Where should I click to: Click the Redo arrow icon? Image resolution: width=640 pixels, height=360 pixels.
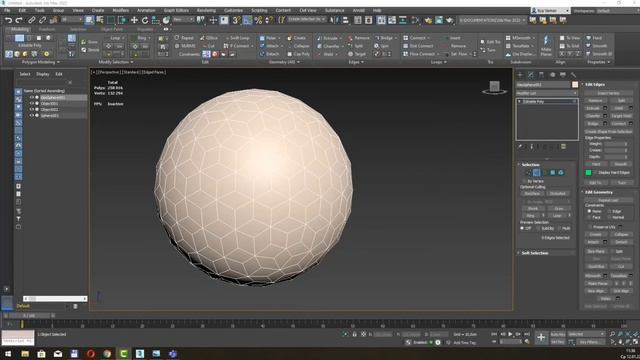pyautogui.click(x=19, y=20)
